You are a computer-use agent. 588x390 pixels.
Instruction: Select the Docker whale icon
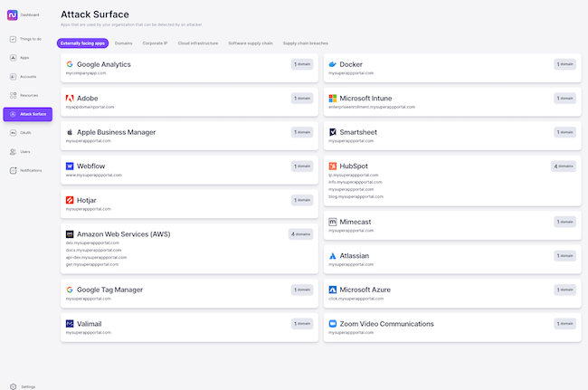pos(333,64)
